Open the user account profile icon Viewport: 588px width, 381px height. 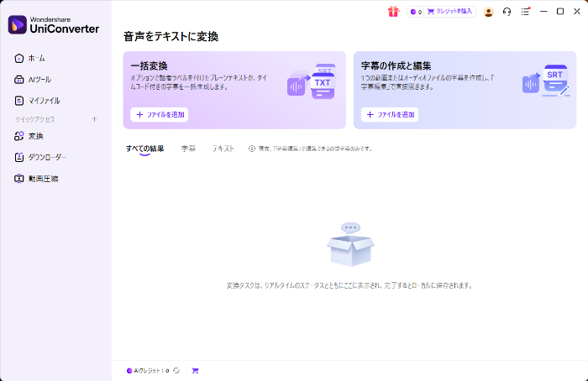coord(488,12)
